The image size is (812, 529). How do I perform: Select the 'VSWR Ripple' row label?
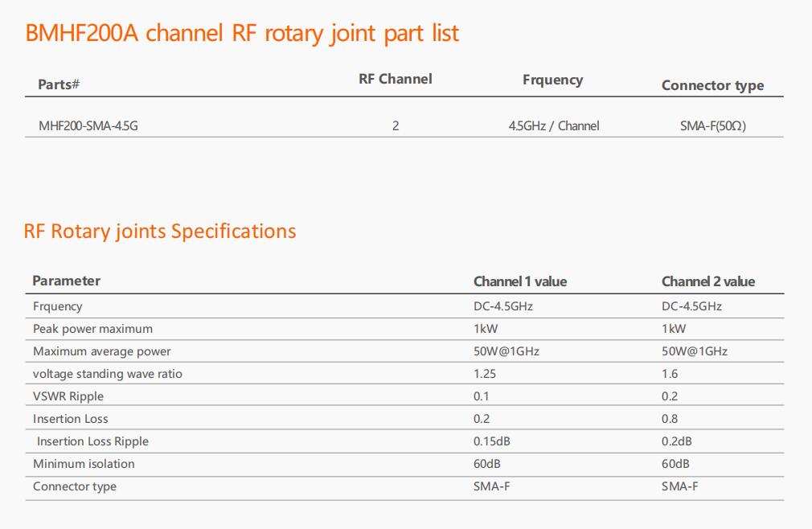[68, 396]
